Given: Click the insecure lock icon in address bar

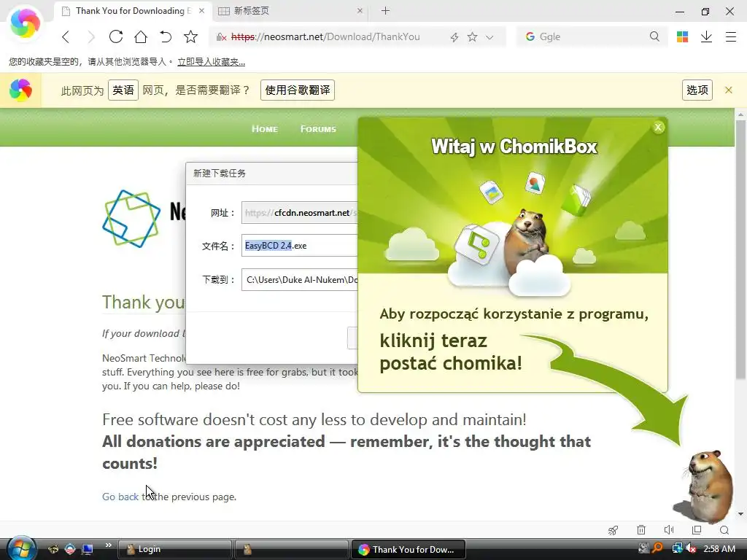Looking at the screenshot, I should pyautogui.click(x=221, y=36).
